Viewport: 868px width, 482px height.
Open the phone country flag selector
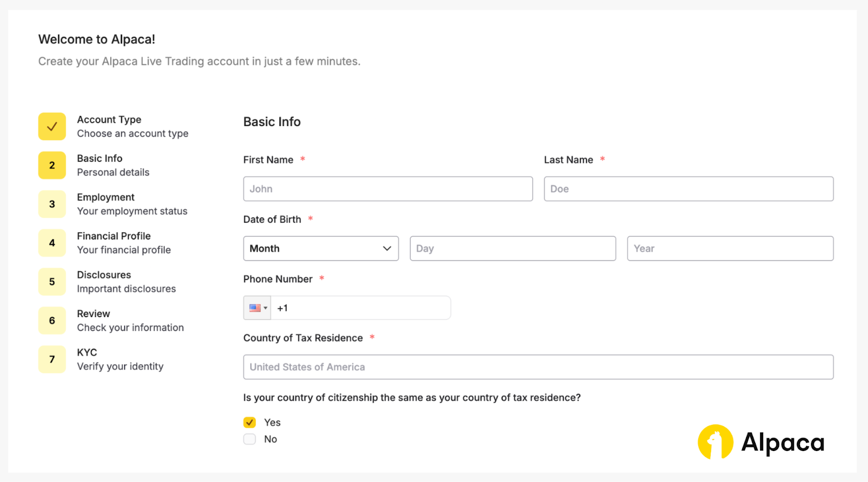[x=258, y=308]
